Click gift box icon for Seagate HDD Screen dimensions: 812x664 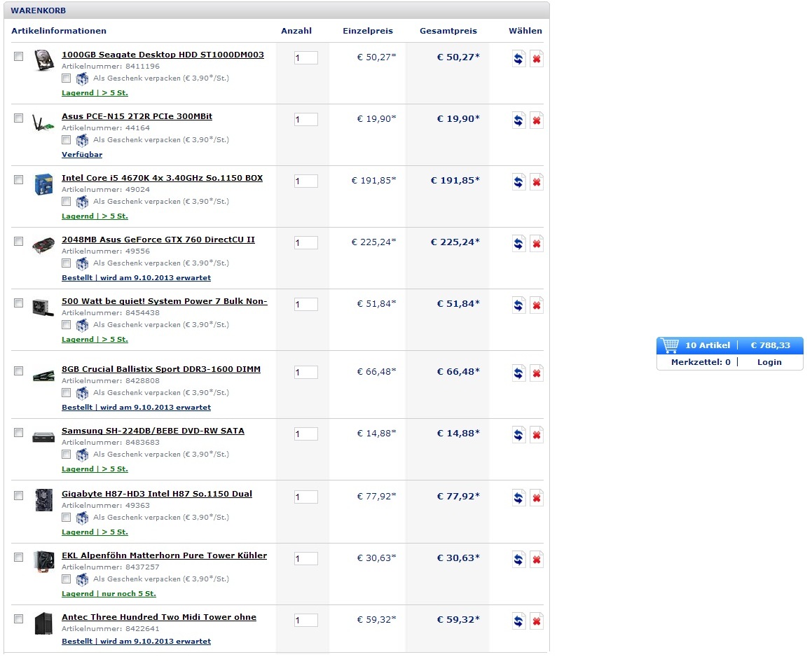(x=82, y=78)
